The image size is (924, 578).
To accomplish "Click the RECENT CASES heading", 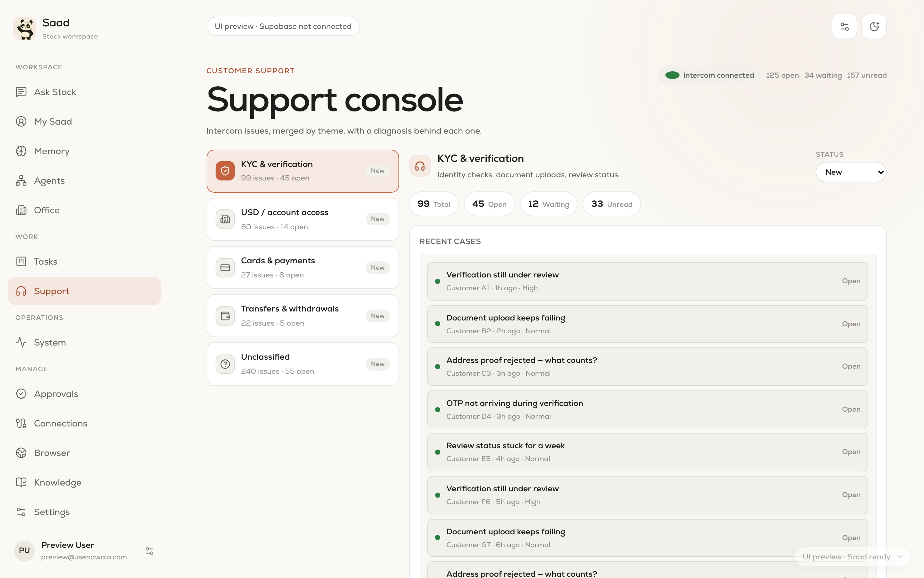I will click(450, 241).
